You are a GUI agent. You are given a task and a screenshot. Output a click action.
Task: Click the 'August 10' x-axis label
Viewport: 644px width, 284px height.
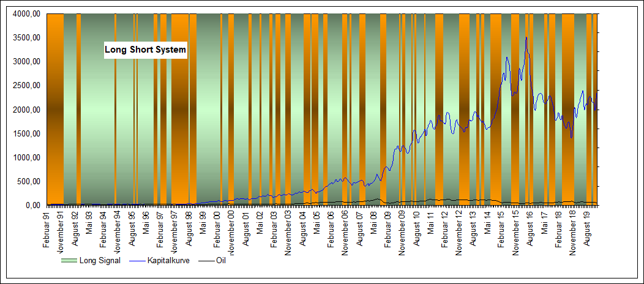(416, 228)
